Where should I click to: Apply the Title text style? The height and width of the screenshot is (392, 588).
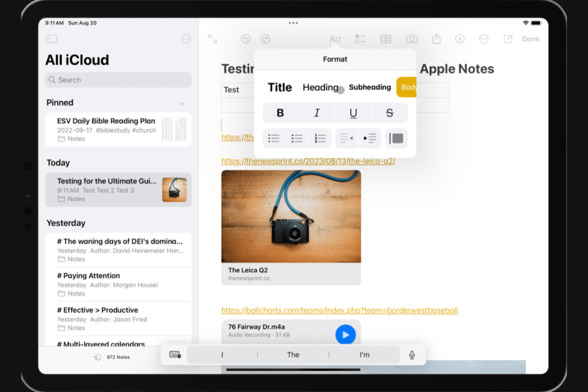(280, 87)
